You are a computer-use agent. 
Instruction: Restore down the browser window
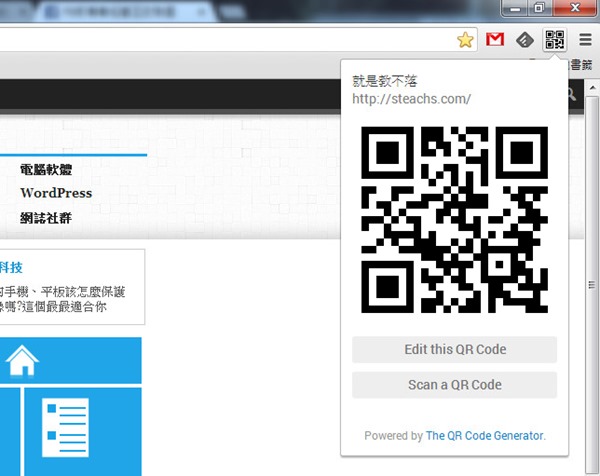[x=539, y=8]
